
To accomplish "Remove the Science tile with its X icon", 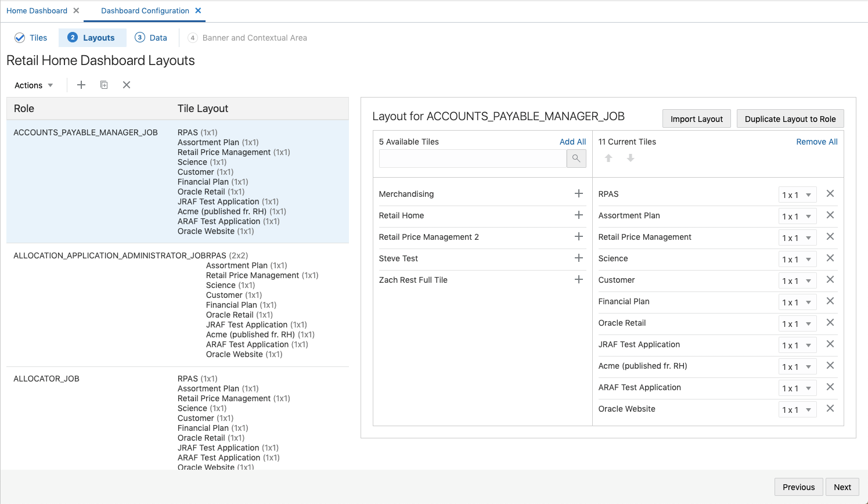I will [830, 258].
